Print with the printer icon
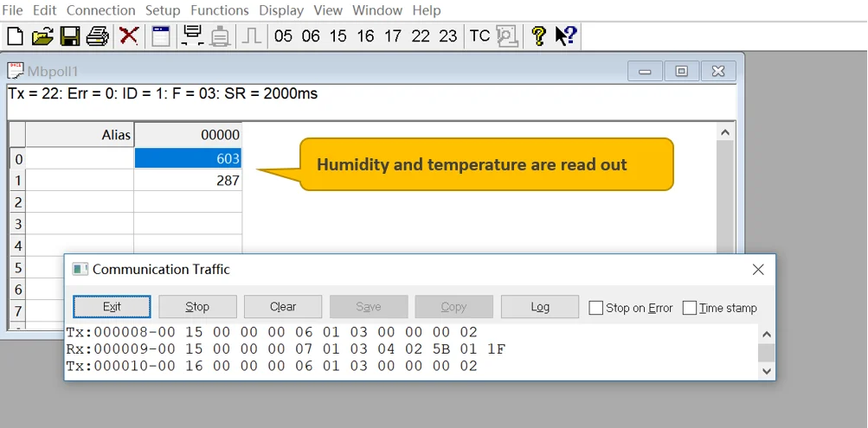Image resolution: width=868 pixels, height=428 pixels. 98,36
